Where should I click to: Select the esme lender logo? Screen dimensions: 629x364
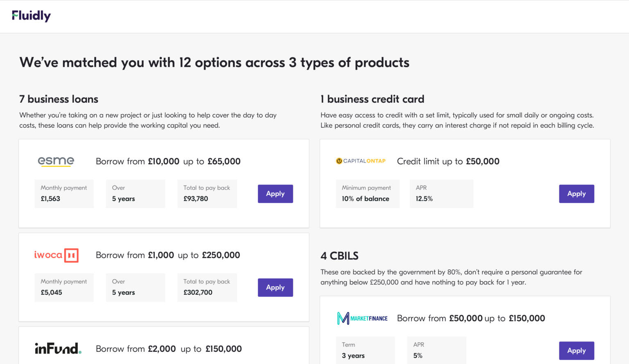click(56, 161)
